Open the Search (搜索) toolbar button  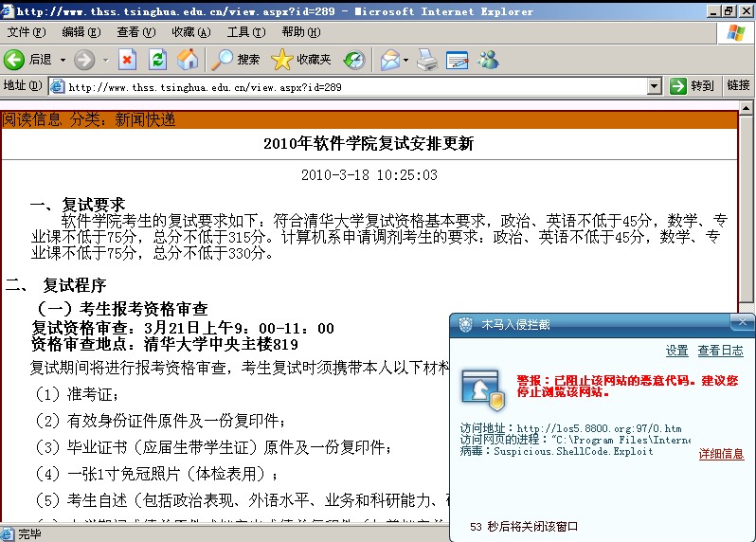click(236, 60)
